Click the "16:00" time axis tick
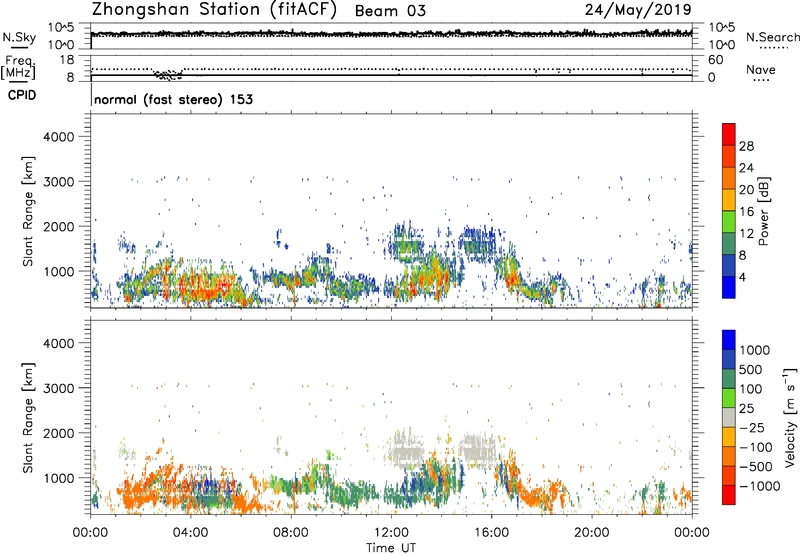800x554 pixels. (491, 533)
